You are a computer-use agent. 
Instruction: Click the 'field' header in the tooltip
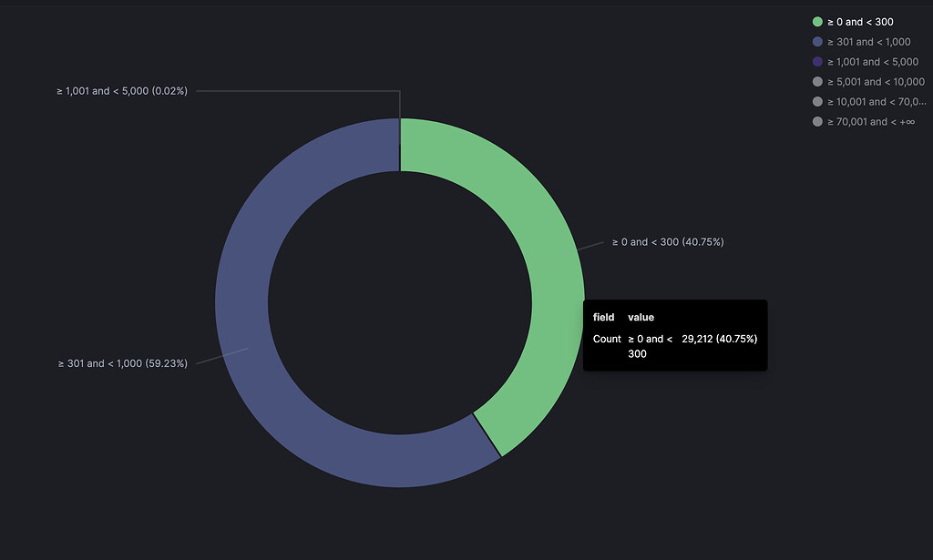[603, 318]
